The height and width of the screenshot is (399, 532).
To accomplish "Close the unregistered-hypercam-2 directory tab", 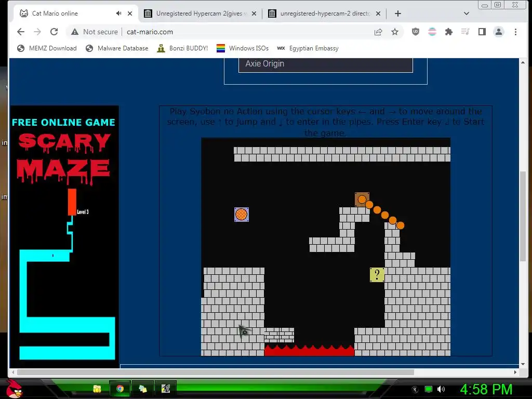I will (378, 14).
